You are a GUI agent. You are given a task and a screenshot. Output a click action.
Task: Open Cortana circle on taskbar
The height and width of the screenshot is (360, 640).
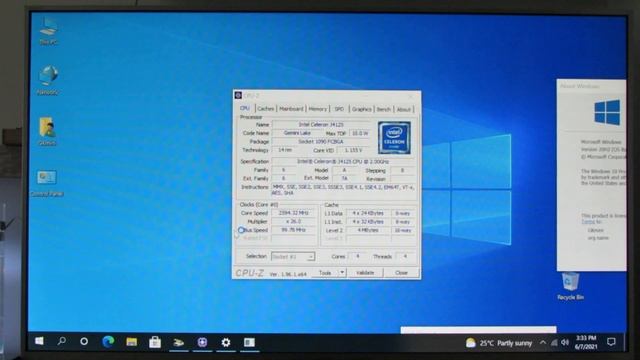[x=84, y=341]
